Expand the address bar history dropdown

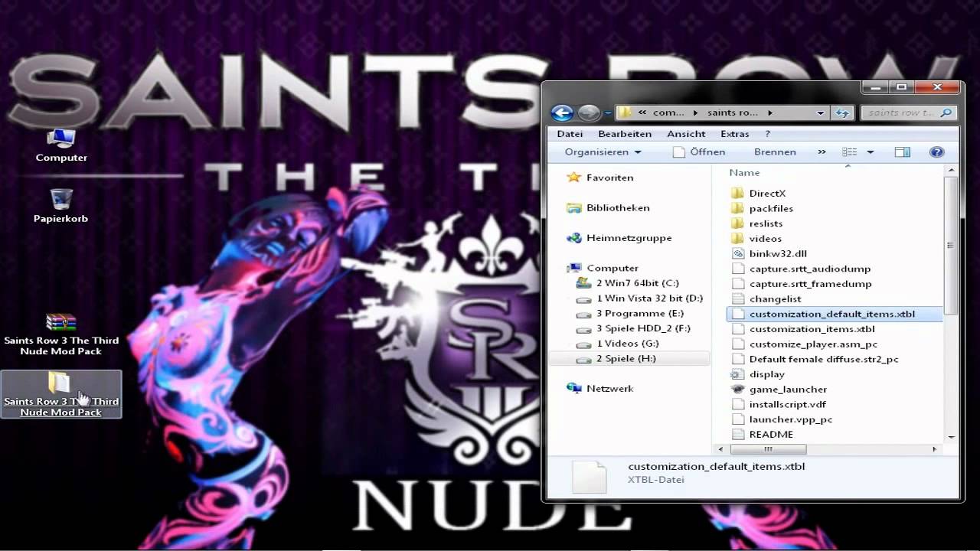(821, 112)
